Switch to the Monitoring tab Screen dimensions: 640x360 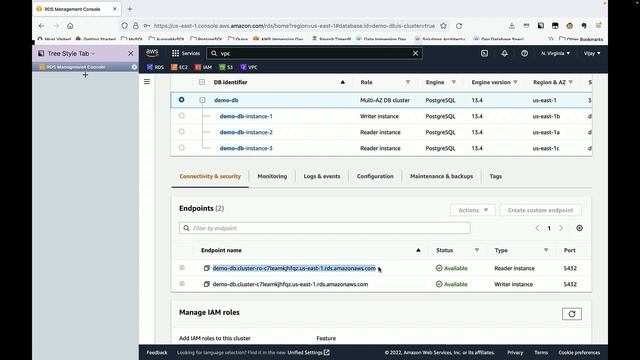point(272,176)
